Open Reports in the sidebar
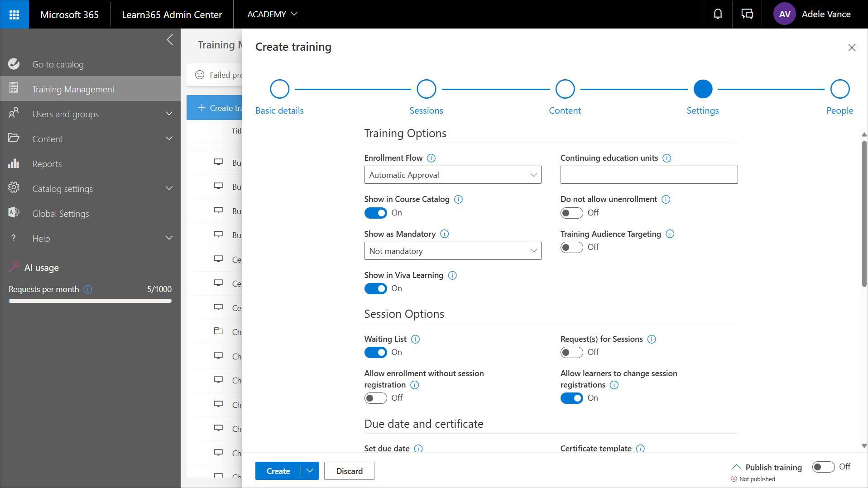 click(x=47, y=164)
